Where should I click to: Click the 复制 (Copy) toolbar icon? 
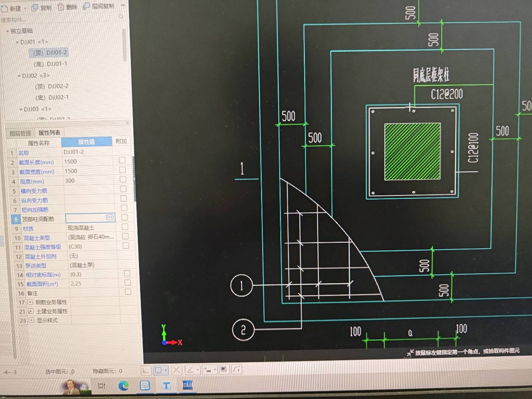(x=35, y=7)
